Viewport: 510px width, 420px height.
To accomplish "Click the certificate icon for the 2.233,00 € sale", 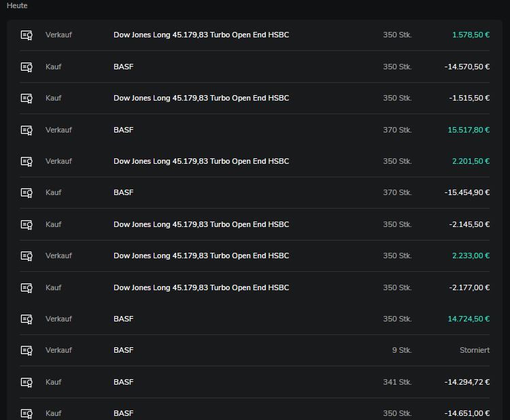I will click(27, 256).
